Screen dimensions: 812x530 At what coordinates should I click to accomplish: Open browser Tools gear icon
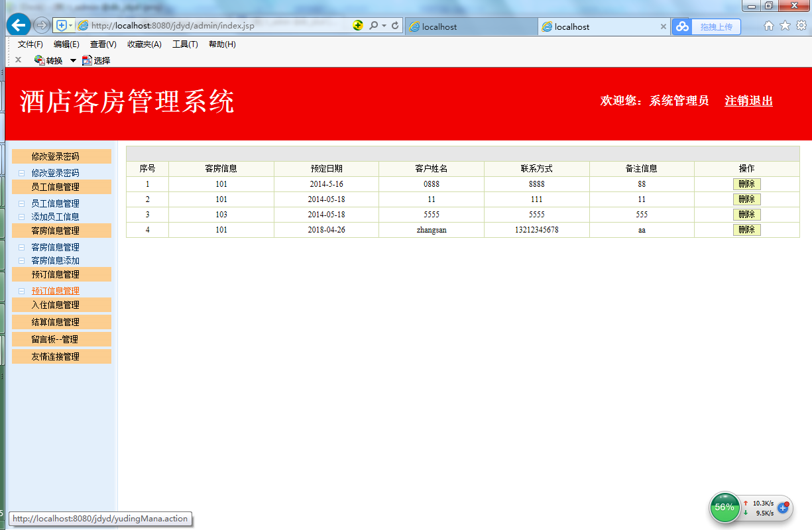tap(801, 26)
